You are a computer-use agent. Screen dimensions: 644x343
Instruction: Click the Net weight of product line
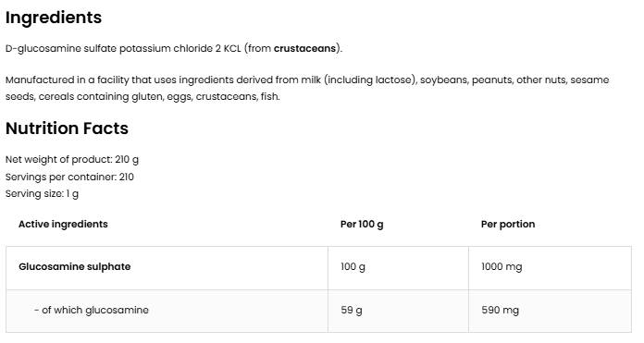coord(72,159)
